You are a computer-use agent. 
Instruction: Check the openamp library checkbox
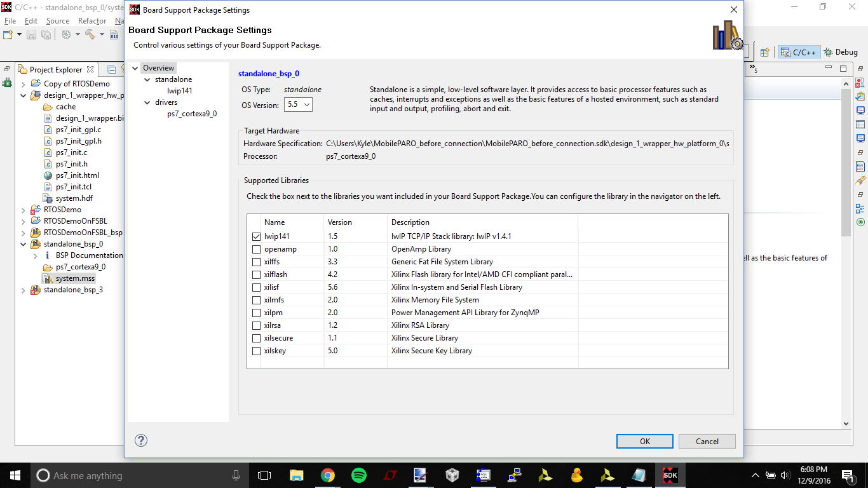pos(257,249)
